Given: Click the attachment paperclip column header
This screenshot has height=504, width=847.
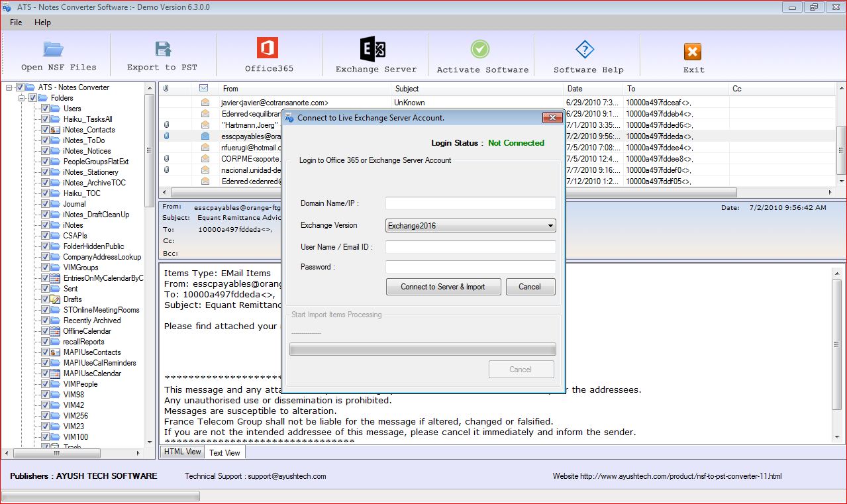Looking at the screenshot, I should point(166,88).
